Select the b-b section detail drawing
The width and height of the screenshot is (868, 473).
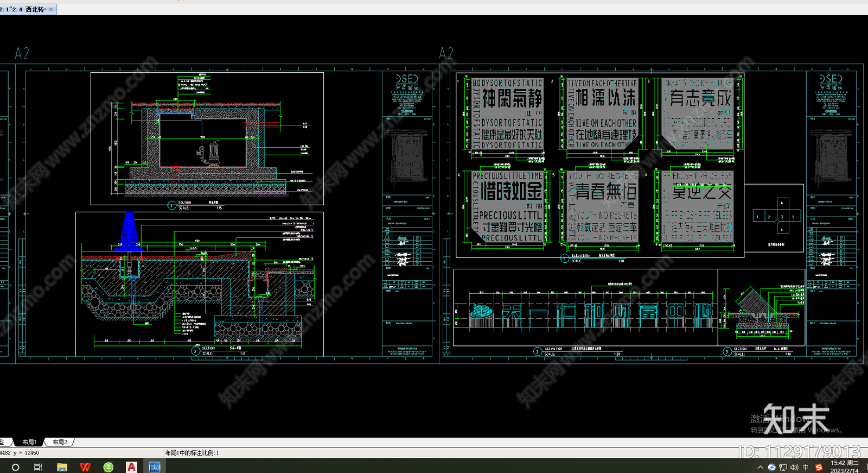coord(762,307)
